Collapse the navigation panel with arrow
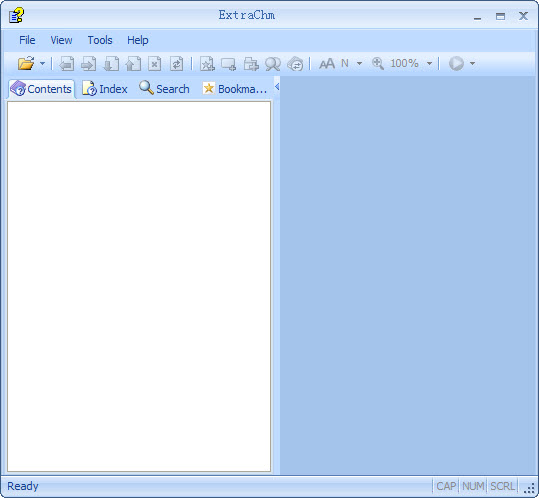Viewport: 539px width, 498px height. click(277, 87)
